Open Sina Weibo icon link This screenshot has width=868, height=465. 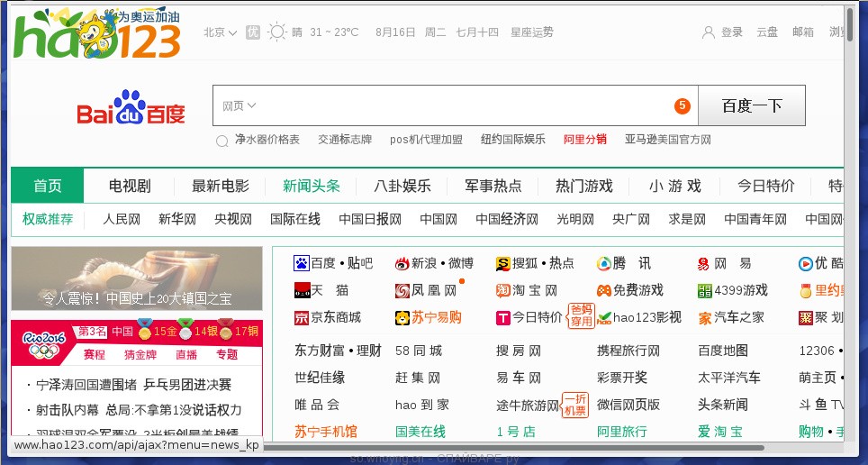pyautogui.click(x=402, y=263)
